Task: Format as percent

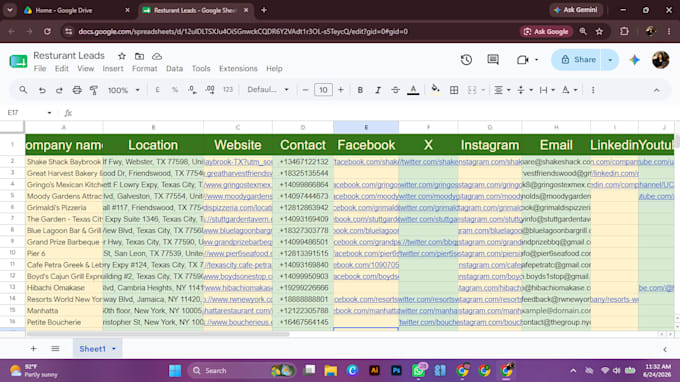Action: click(175, 90)
